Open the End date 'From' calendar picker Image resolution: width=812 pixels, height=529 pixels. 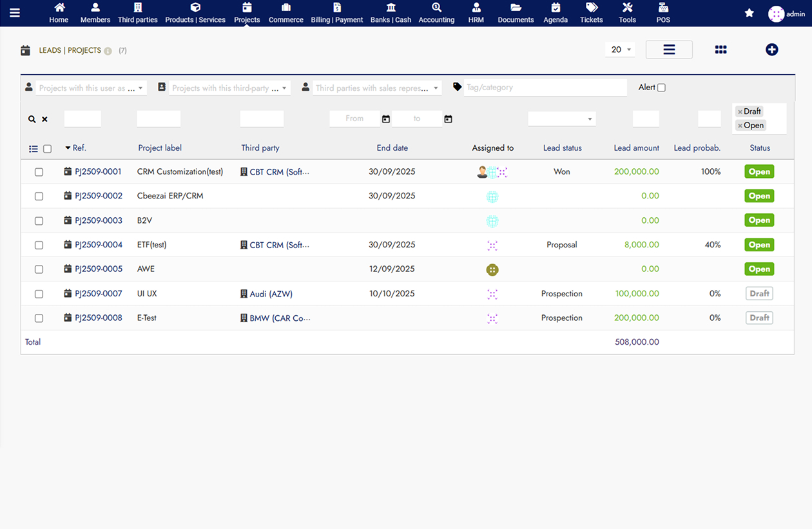click(x=386, y=119)
